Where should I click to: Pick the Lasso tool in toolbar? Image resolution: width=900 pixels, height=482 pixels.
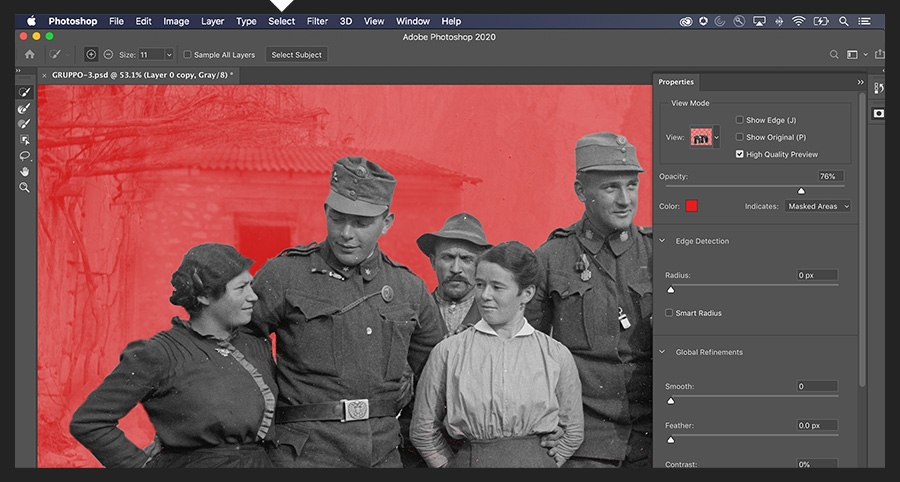click(x=25, y=156)
